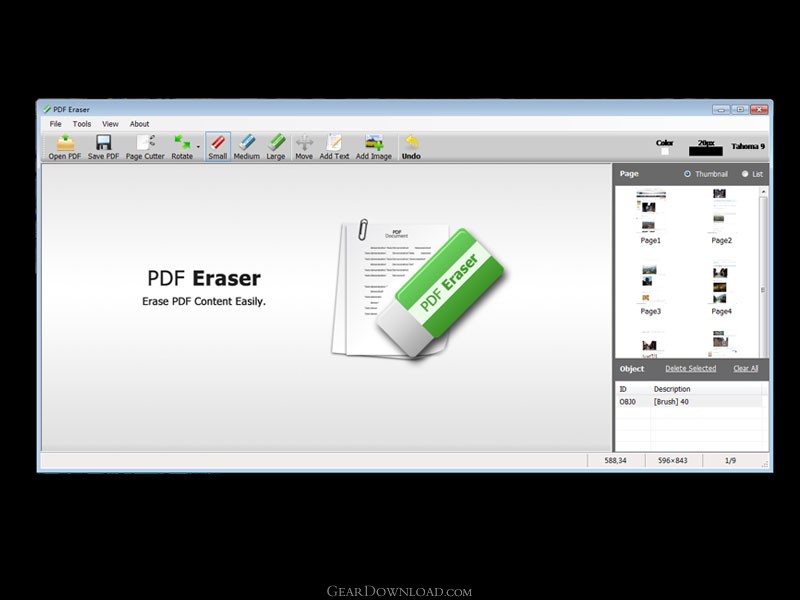The image size is (800, 600).
Task: Open the View menu
Action: [110, 124]
